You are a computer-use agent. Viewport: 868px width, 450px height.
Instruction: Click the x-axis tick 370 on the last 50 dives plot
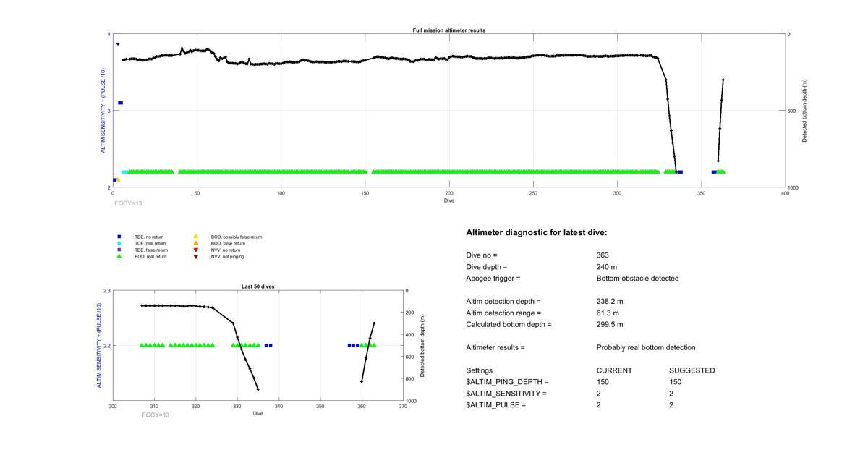tap(403, 407)
